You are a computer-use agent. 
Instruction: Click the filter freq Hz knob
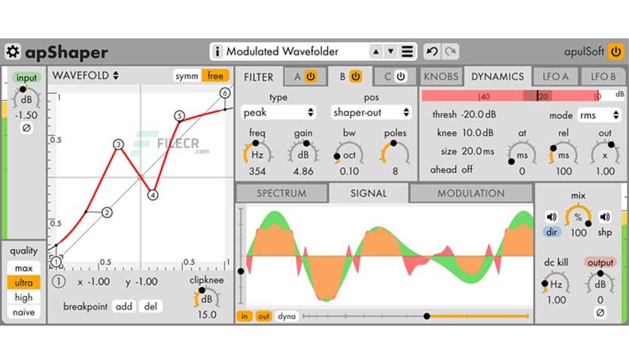[257, 153]
